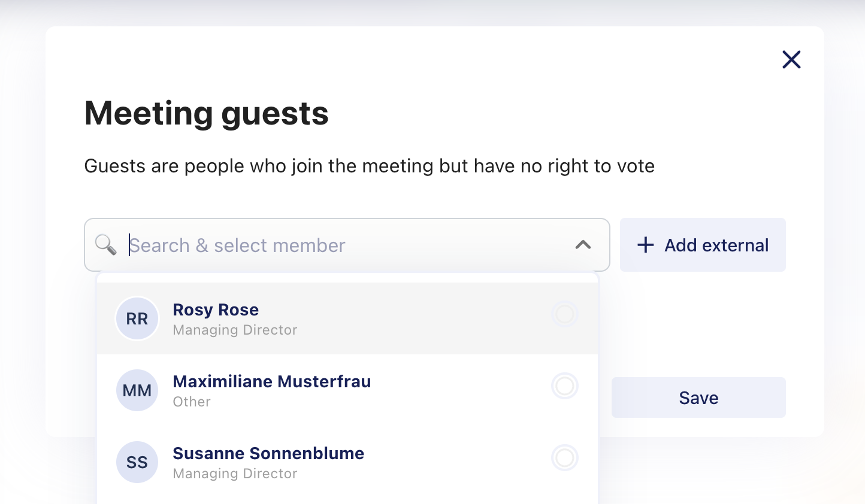Save the meeting guests

pyautogui.click(x=698, y=397)
